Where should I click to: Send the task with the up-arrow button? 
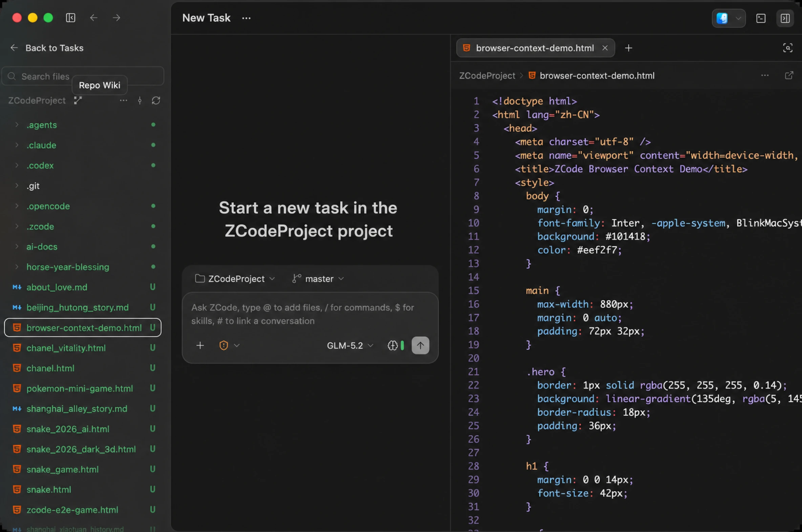[420, 346]
